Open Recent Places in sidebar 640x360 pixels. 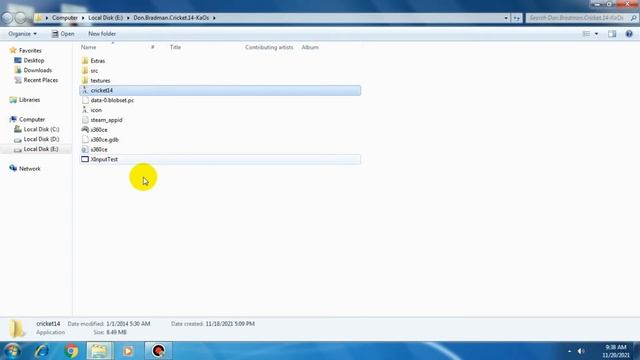(40, 80)
